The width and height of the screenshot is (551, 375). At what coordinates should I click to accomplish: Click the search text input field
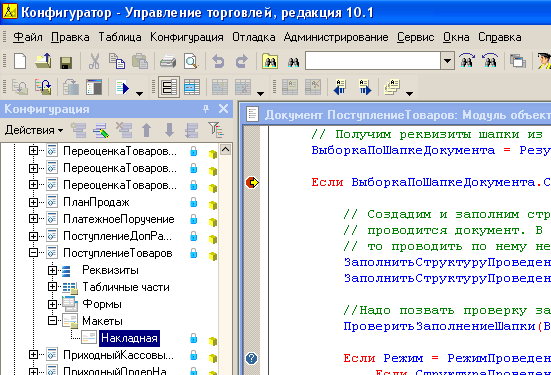[373, 61]
